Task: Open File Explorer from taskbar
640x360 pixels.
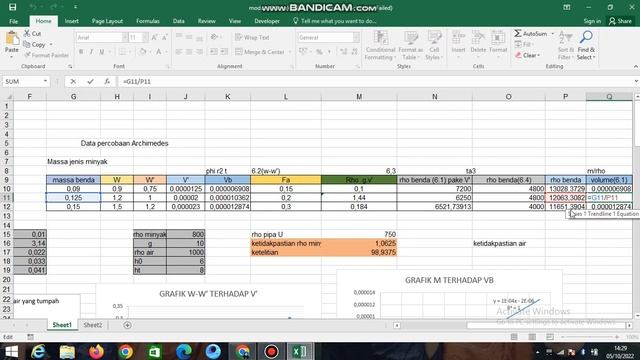Action: click(x=67, y=351)
